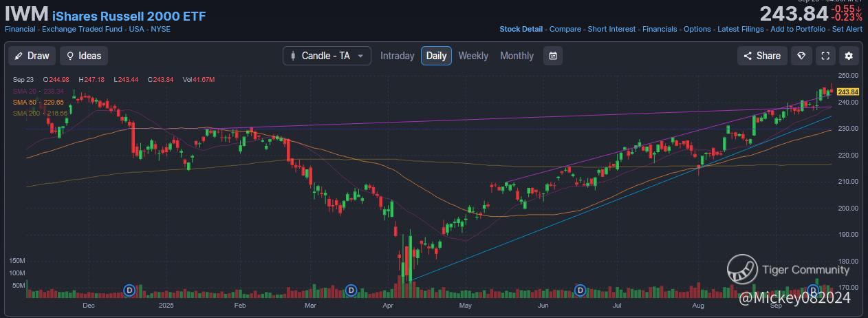Image resolution: width=868 pixels, height=318 pixels.
Task: Open the Draw tools button
Action: 32,56
